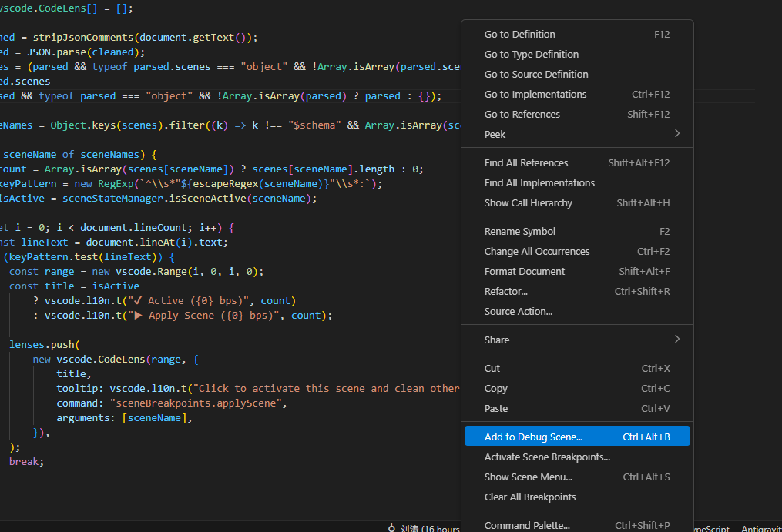The width and height of the screenshot is (782, 532).
Task: Choose Copy from context menu
Action: [577, 388]
